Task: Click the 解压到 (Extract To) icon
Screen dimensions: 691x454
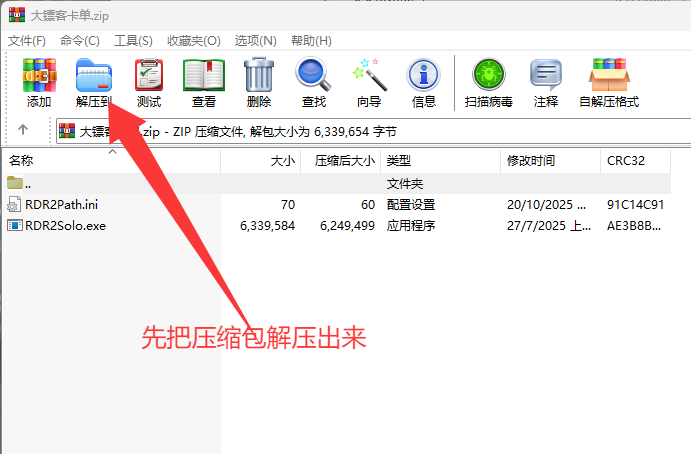Action: pyautogui.click(x=95, y=76)
